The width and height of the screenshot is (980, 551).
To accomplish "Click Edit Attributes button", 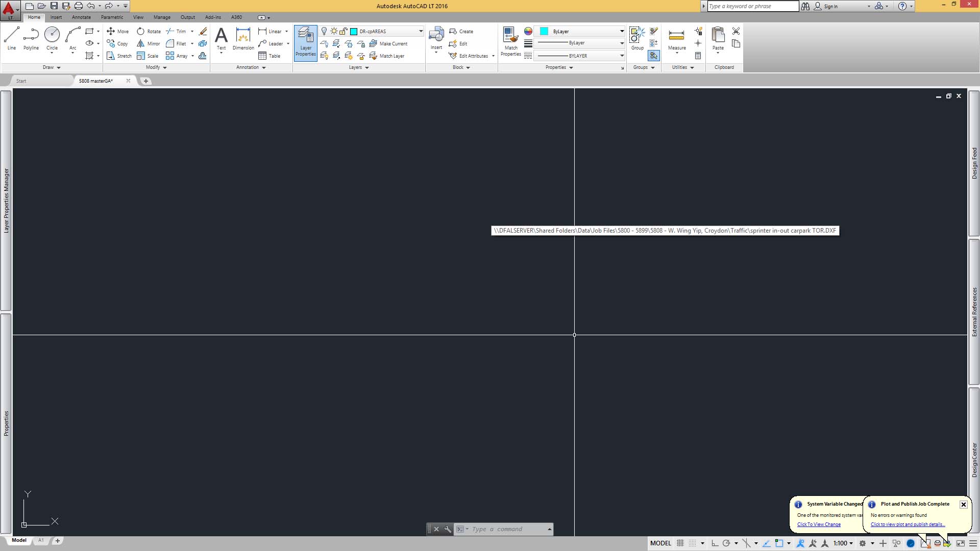I will click(469, 56).
